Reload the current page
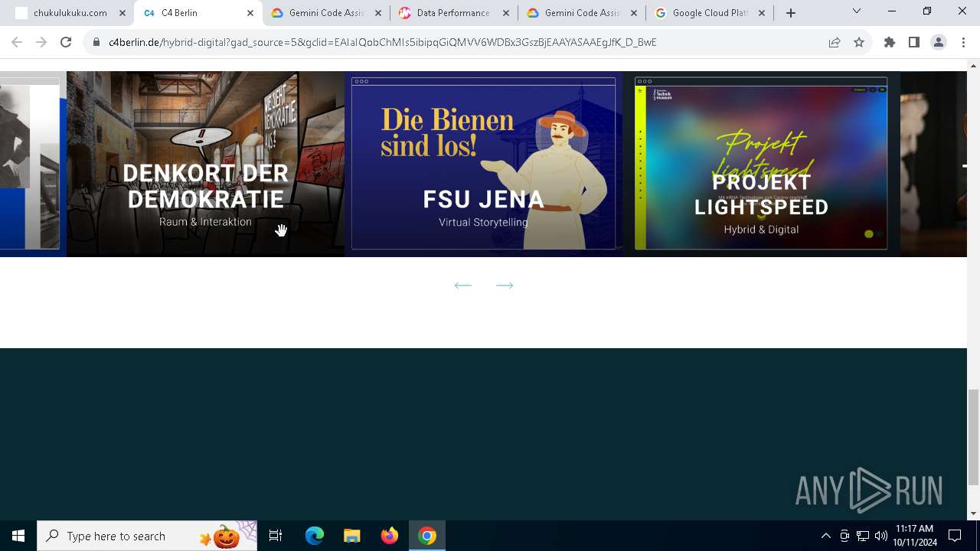 [66, 42]
